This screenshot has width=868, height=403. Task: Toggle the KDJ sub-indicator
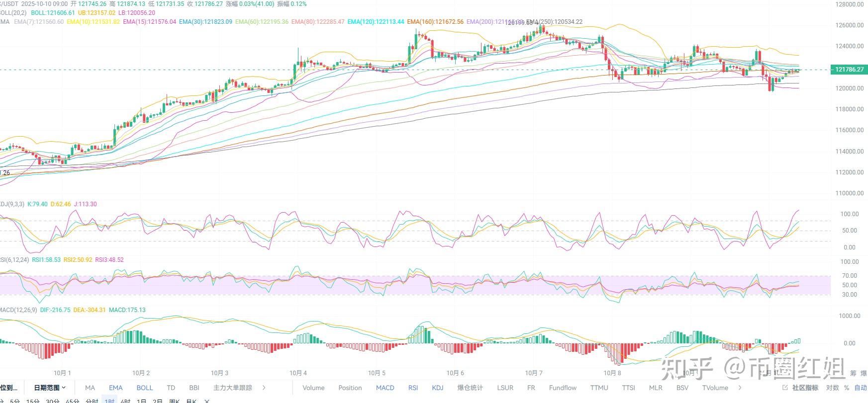click(437, 388)
